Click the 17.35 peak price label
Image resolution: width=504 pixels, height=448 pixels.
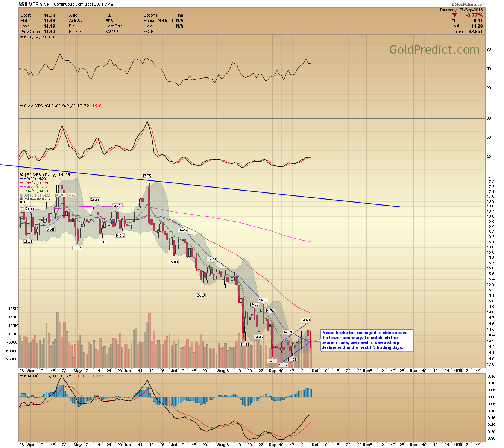[147, 176]
